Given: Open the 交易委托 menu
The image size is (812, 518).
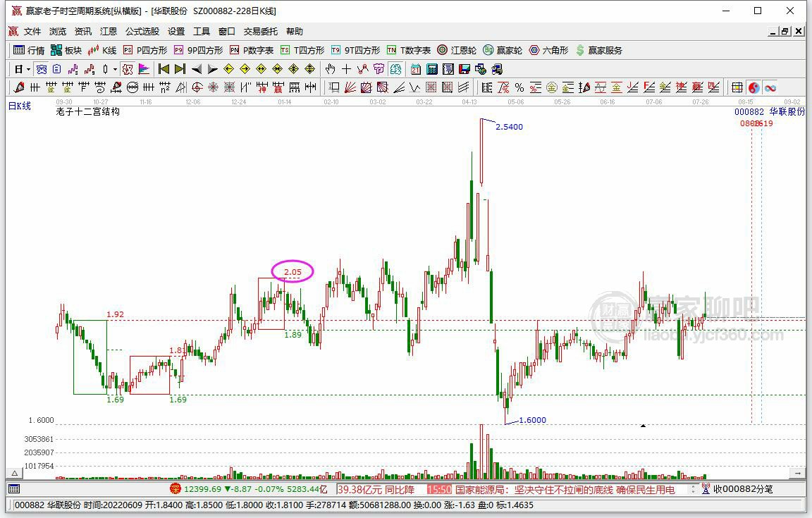Looking at the screenshot, I should pos(261,32).
